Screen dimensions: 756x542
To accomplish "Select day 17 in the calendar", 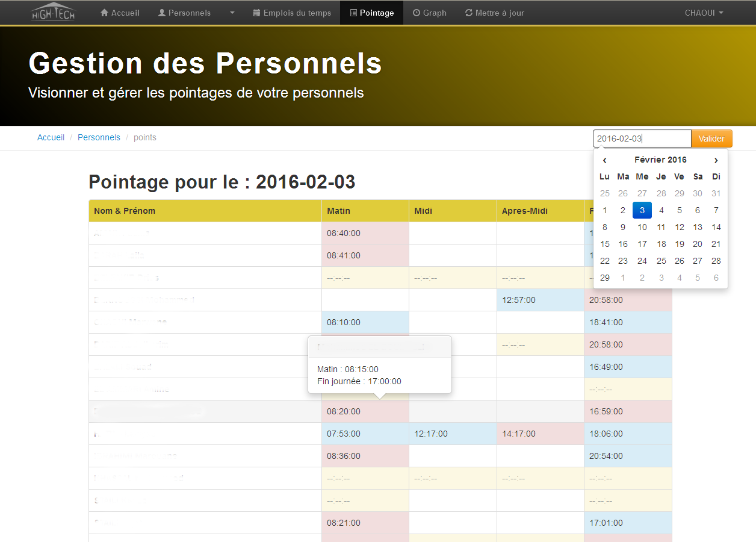I will (x=642, y=244).
